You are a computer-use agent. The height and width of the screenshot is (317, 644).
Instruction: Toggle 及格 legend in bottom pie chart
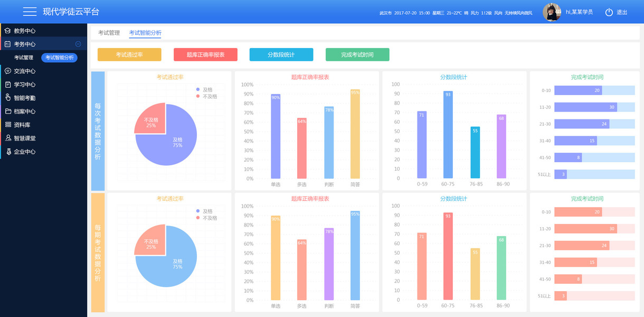point(204,211)
